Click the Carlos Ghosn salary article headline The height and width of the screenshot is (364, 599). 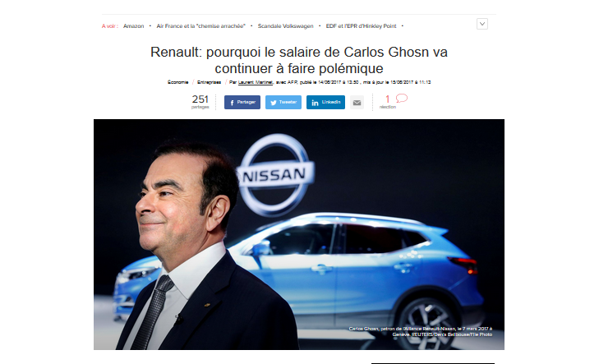299,60
